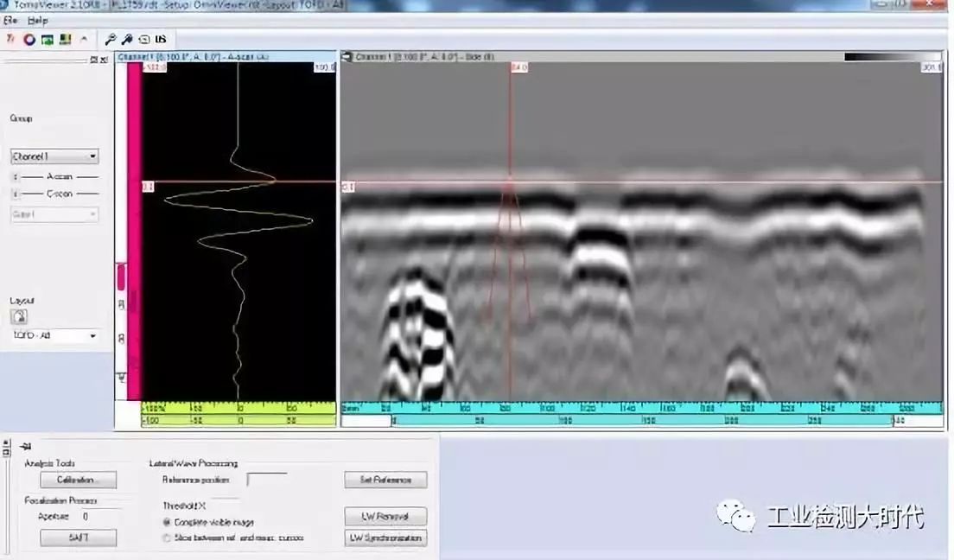
Task: Click the Set Reference button
Action: [x=385, y=480]
